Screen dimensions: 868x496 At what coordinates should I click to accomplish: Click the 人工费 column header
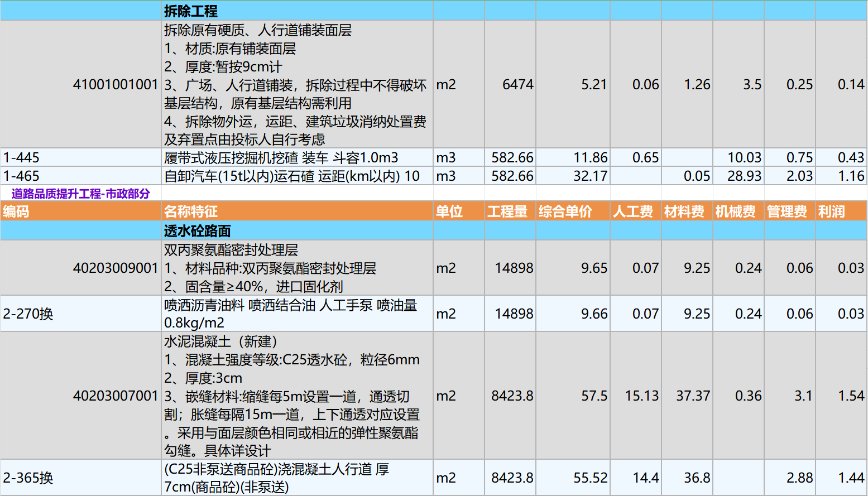click(636, 211)
